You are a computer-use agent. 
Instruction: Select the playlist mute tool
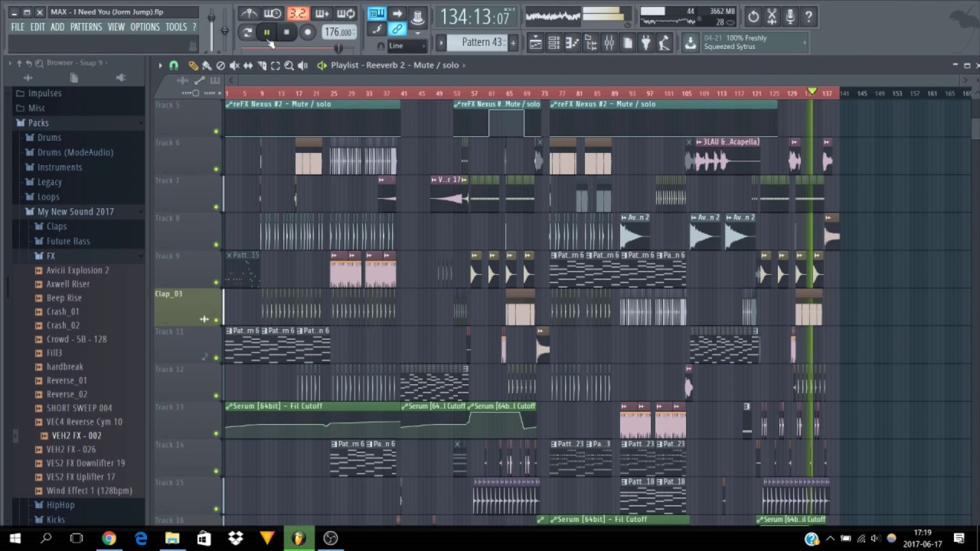coord(234,66)
